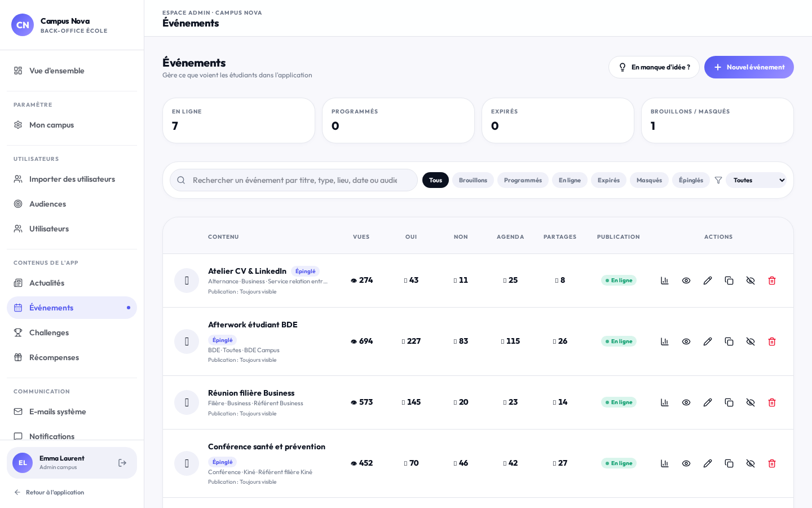812x508 pixels.
Task: Duplicate the Atelier CV & LinkedIn event
Action: point(729,281)
